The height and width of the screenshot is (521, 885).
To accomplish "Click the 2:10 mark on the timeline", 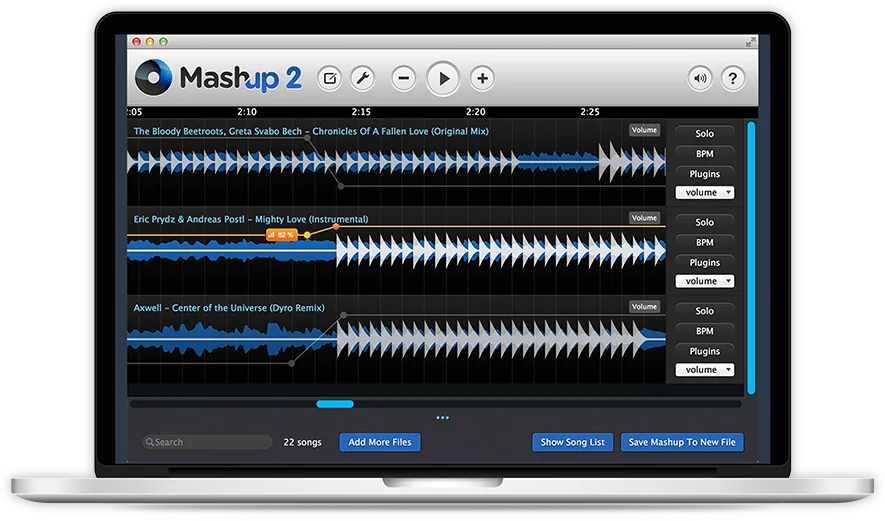I will click(247, 112).
